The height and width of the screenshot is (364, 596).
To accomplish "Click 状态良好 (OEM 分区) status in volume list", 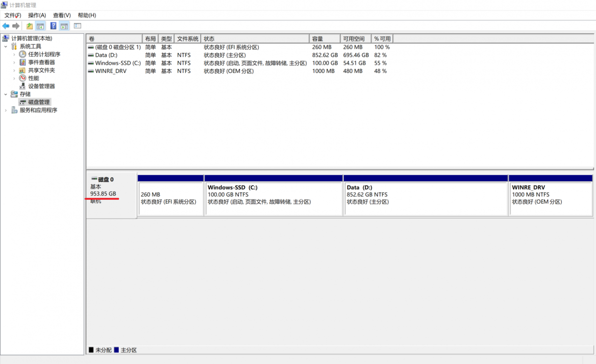I will pos(229,71).
